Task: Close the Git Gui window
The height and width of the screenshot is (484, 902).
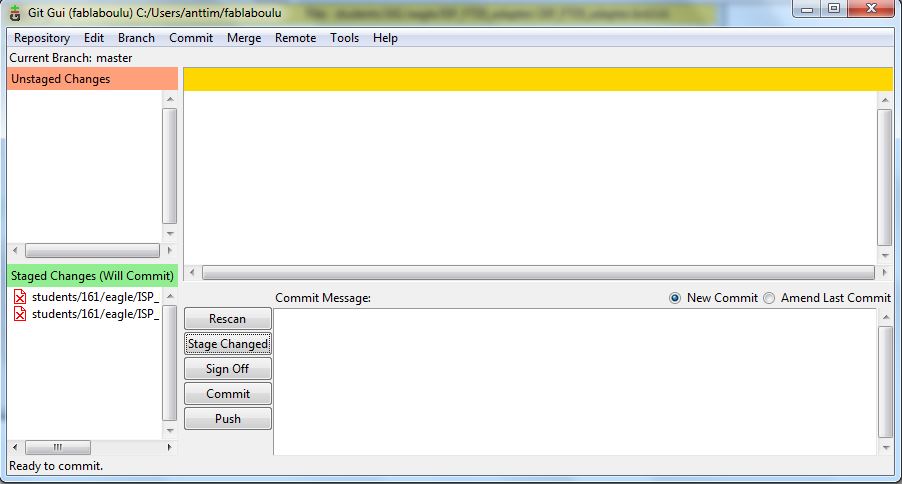Action: [872, 9]
